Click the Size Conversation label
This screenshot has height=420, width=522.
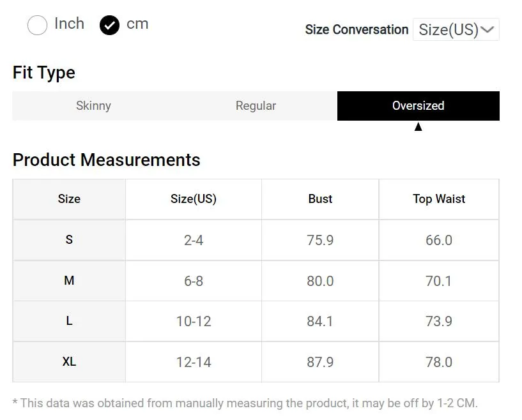point(357,29)
